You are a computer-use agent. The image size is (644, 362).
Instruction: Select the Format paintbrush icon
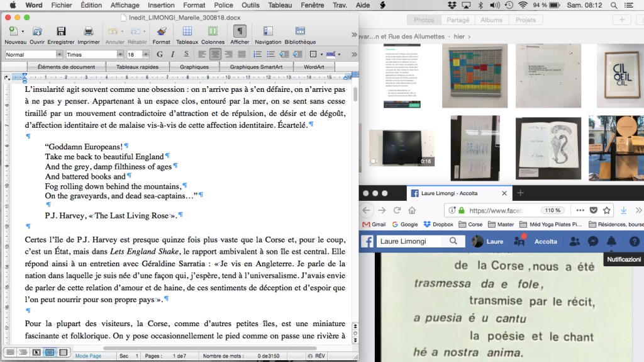click(x=161, y=31)
